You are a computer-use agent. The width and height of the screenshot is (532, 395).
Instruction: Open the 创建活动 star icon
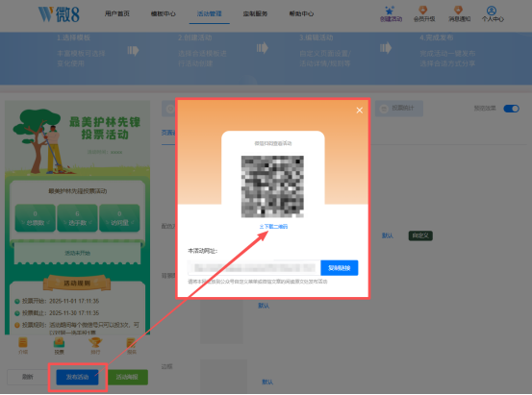click(390, 11)
